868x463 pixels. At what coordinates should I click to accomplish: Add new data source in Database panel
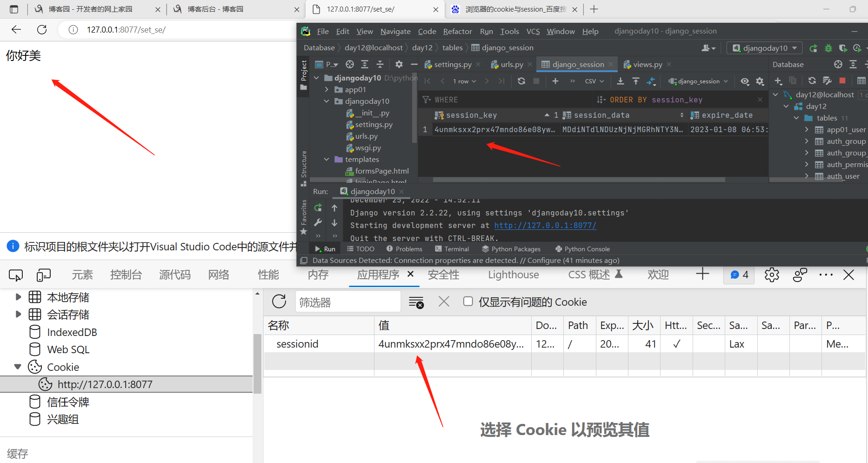coord(778,81)
